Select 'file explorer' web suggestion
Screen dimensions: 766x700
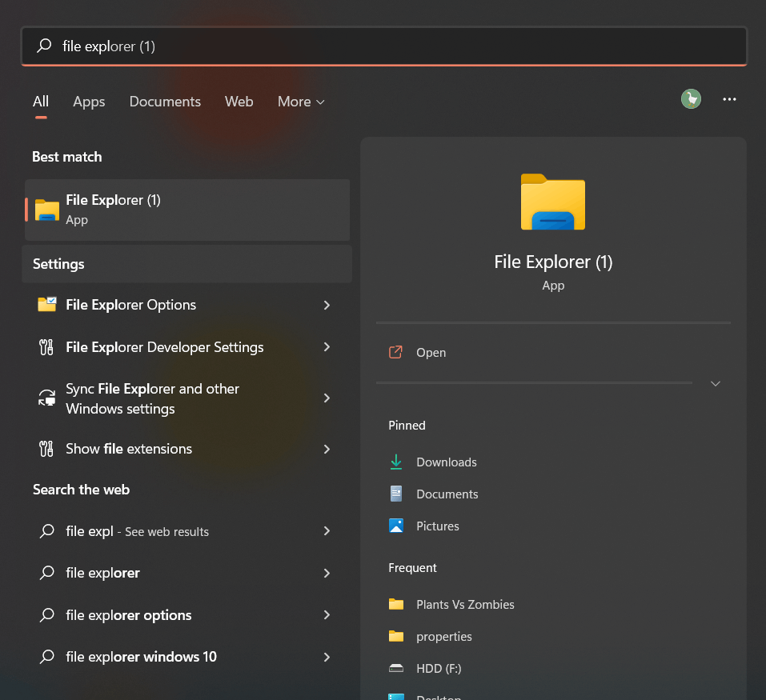(187, 573)
